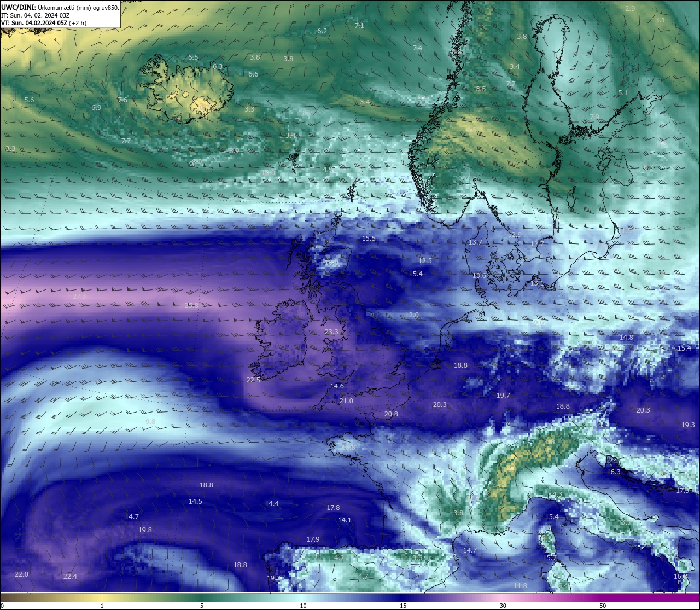
Task: Click the 3.1 value on the map
Action: [660, 20]
